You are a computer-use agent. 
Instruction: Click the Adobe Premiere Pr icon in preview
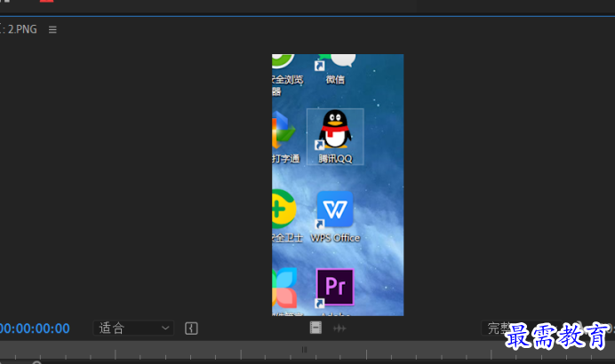[335, 287]
